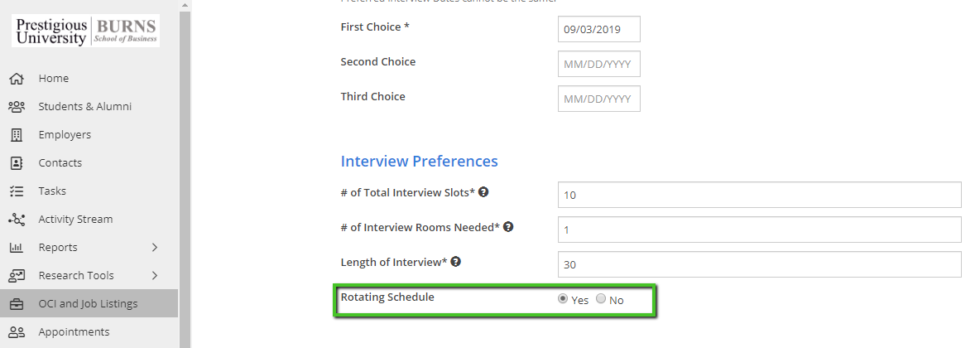980x348 pixels.
Task: Open the Appointments menu item
Action: (x=74, y=332)
